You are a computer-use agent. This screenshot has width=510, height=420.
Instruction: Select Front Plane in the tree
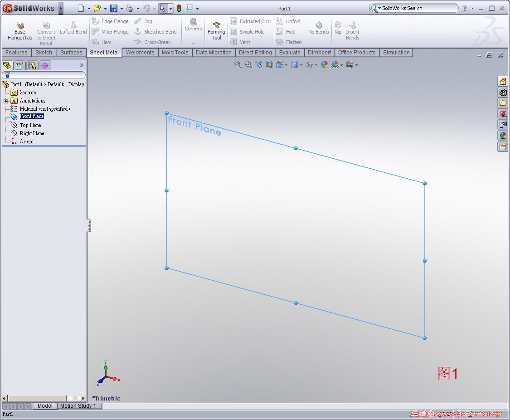coord(32,116)
